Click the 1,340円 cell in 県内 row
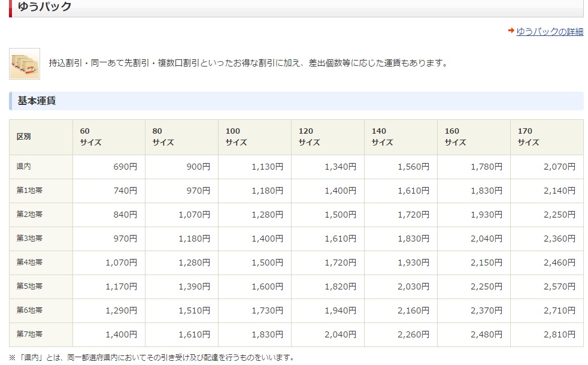Viewport: 588px width, 365px height. click(328, 167)
